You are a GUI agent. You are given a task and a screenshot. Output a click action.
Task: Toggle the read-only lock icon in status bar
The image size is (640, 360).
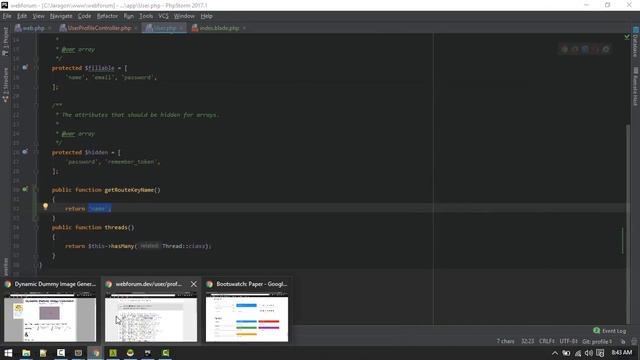coord(623,342)
